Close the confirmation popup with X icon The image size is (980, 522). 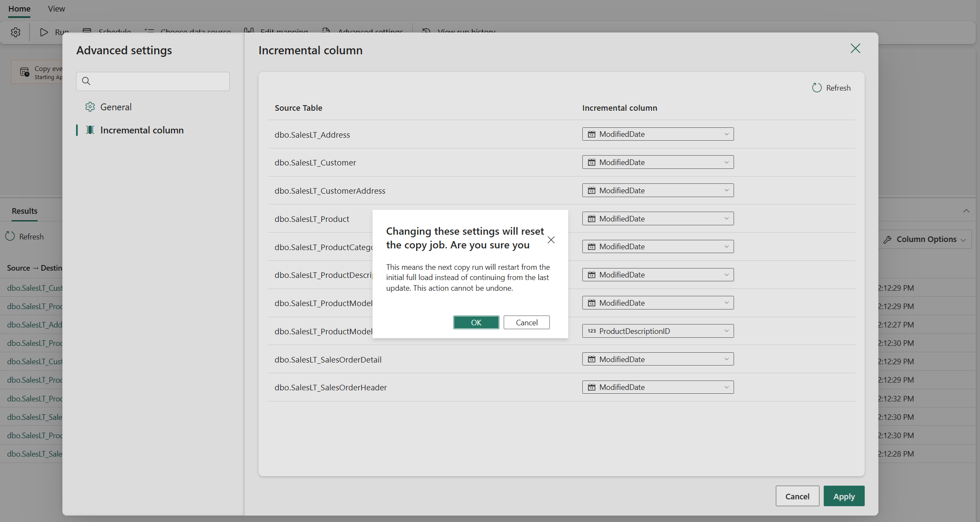pyautogui.click(x=551, y=240)
